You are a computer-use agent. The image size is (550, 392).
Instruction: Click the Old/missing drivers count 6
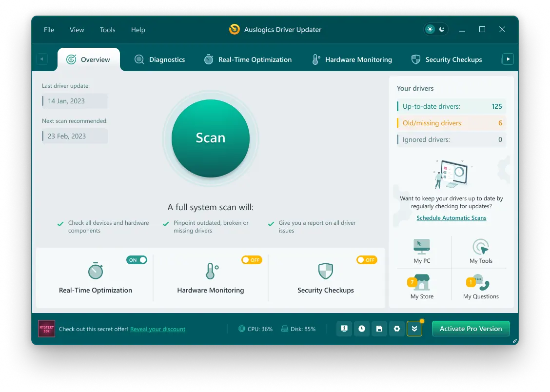[x=500, y=123]
